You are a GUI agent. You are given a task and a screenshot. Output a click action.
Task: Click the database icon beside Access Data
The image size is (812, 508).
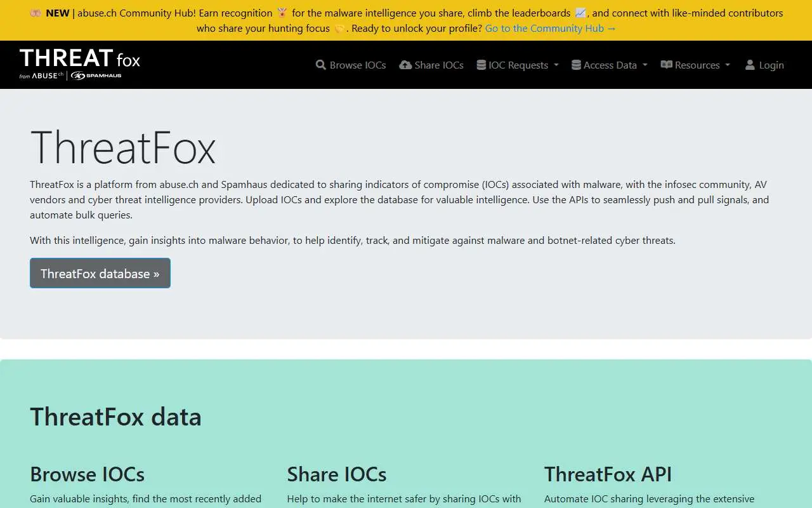pyautogui.click(x=576, y=65)
